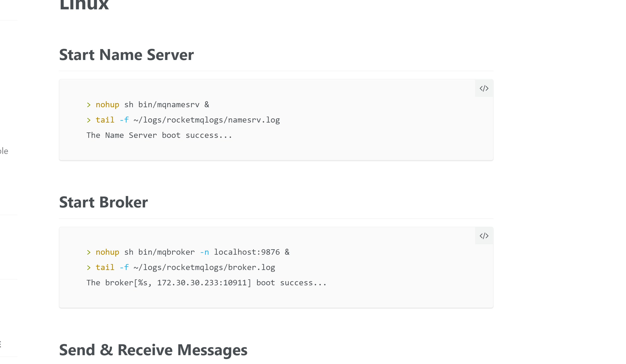Toggle code view on Name Server block
The height and width of the screenshot is (364, 626).
tap(484, 89)
